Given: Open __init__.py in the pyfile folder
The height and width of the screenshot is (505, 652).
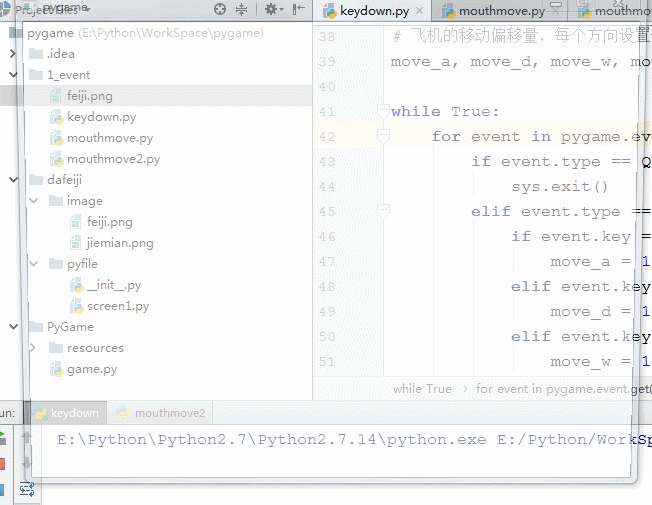Looking at the screenshot, I should [x=114, y=285].
